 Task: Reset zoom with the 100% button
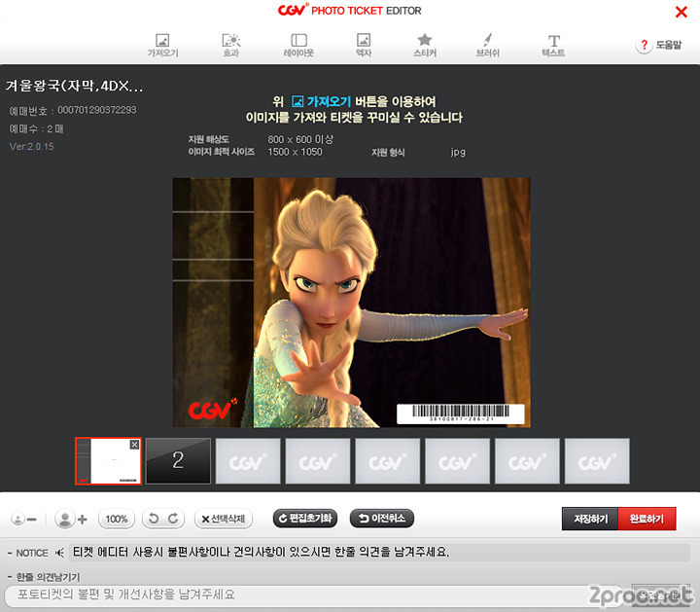[117, 520]
